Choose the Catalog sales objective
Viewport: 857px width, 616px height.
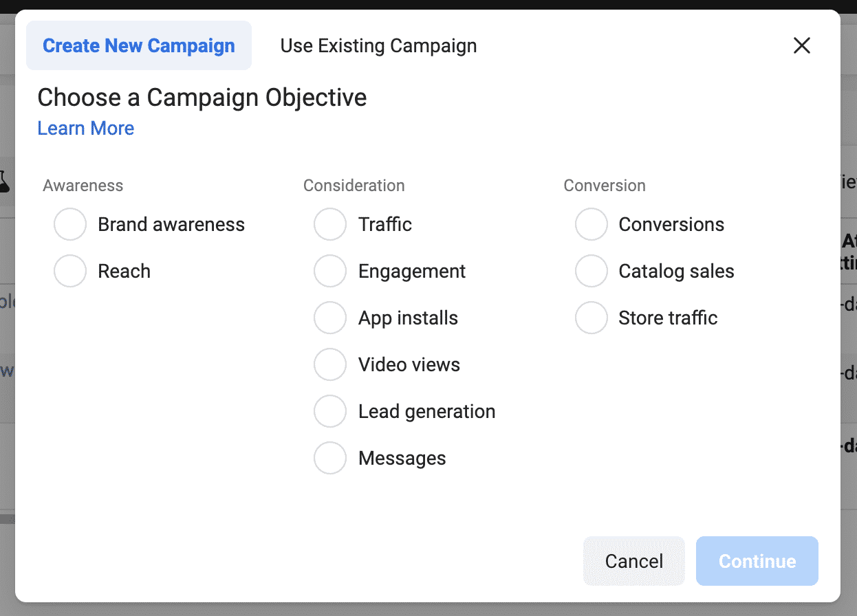point(592,271)
